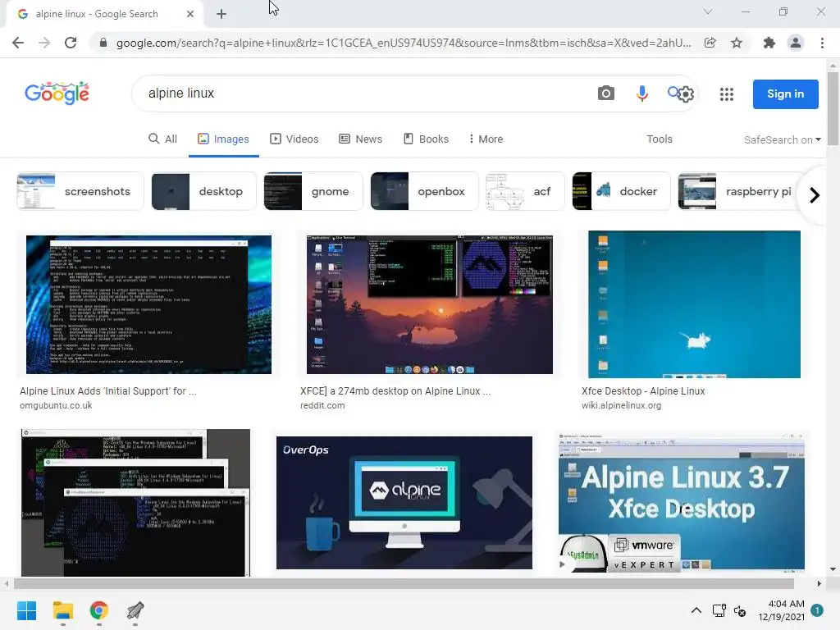Visit the reddit.com source link
Viewport: 840px width, 630px height.
click(322, 405)
